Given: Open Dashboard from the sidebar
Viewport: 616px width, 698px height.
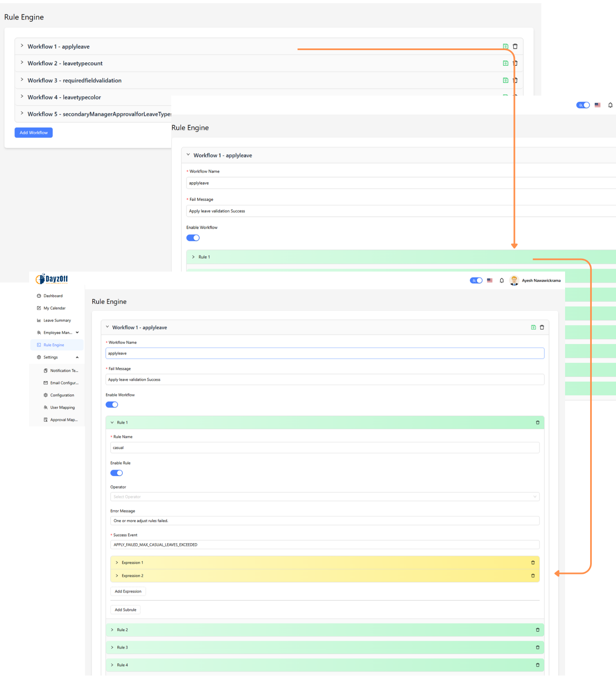Looking at the screenshot, I should point(53,296).
